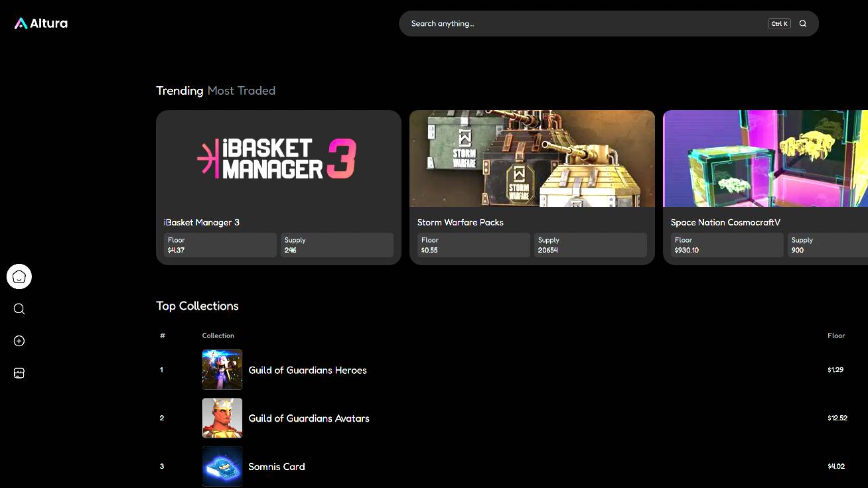Viewport: 868px width, 488px height.
Task: Open the sidebar activity chart icon
Action: pyautogui.click(x=19, y=373)
